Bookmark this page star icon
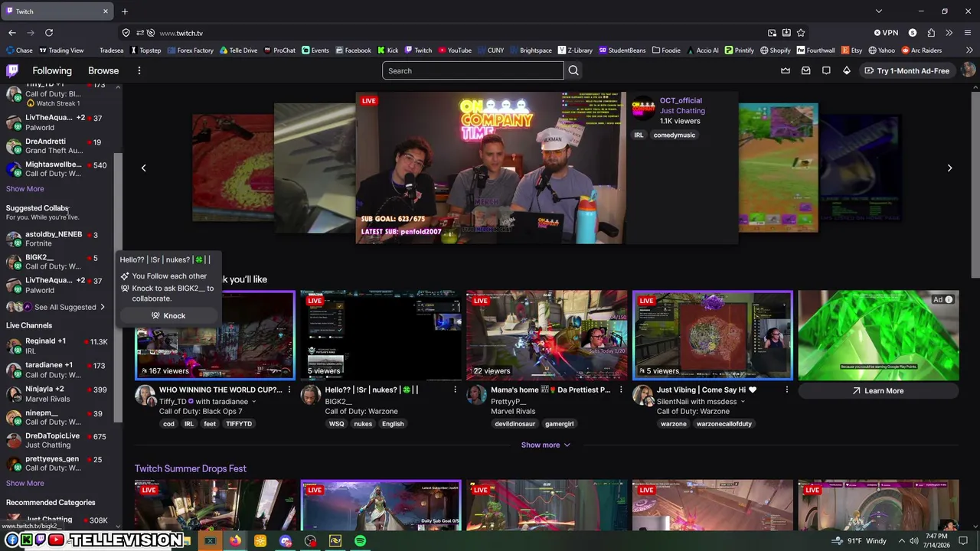The image size is (980, 551). [801, 33]
